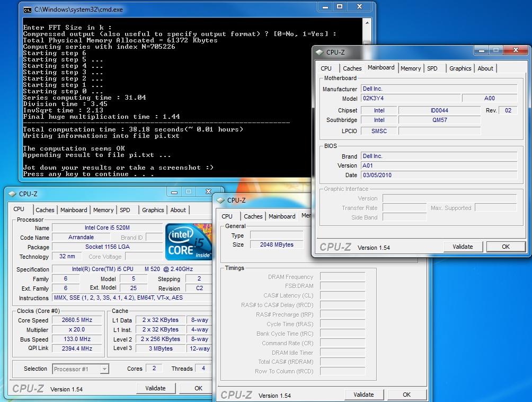This screenshot has height=402, width=532.
Task: Open Mainboard tab in middle Memory window
Action: click(282, 216)
